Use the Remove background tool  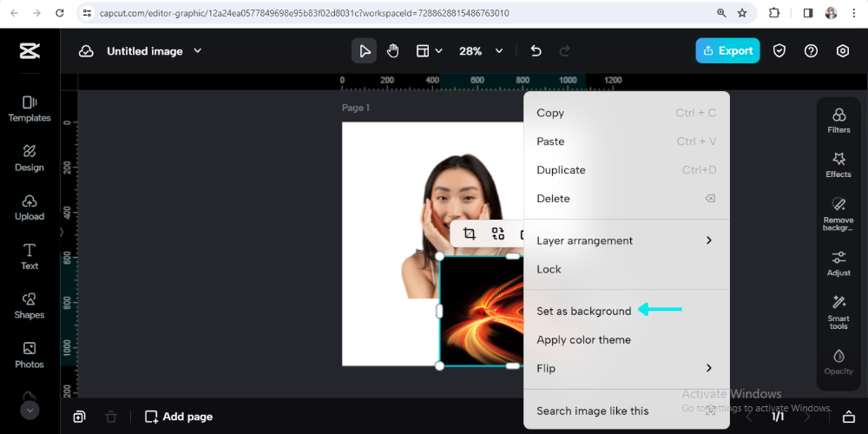pos(838,214)
